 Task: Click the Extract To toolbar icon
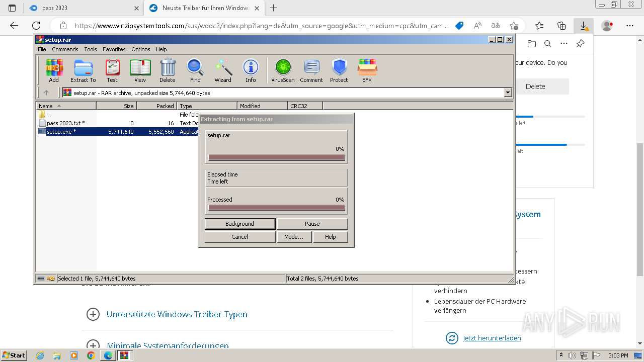83,70
